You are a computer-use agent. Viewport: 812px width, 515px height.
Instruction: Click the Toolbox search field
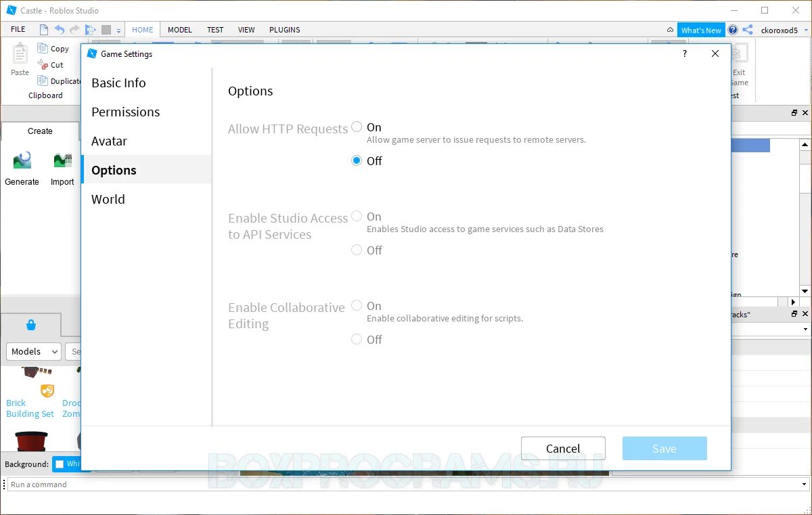[74, 351]
